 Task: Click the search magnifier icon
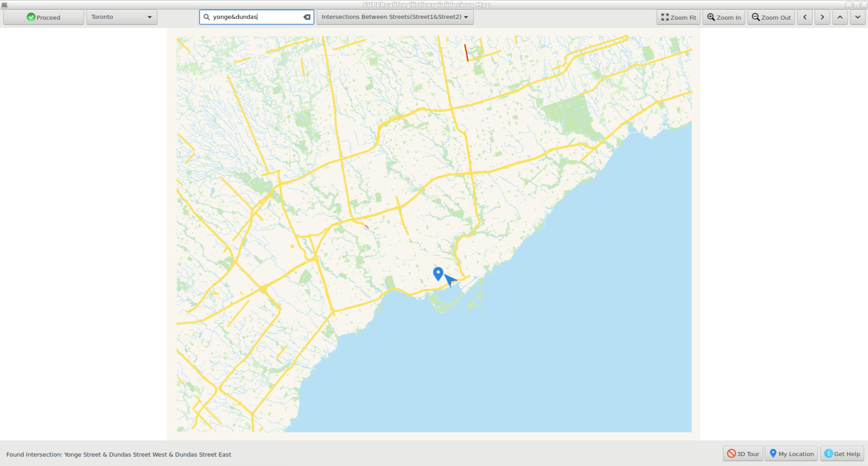click(x=207, y=17)
